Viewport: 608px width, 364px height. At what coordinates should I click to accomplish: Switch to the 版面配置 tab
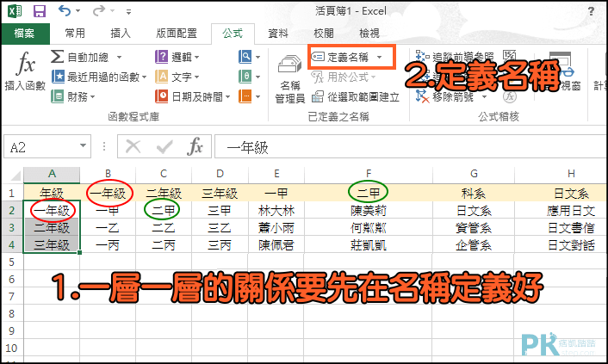[x=177, y=34]
